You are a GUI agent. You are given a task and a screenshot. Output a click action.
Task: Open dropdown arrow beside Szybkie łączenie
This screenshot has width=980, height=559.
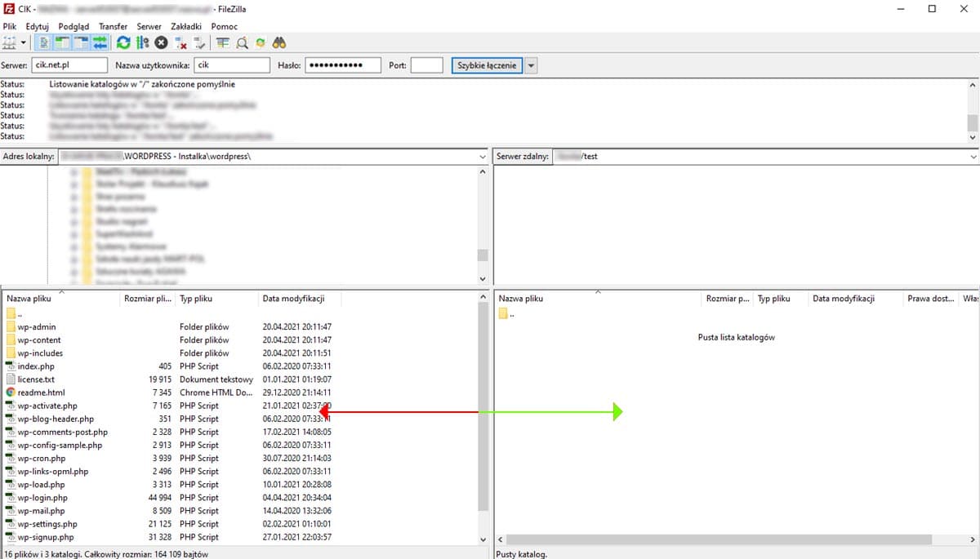531,65
